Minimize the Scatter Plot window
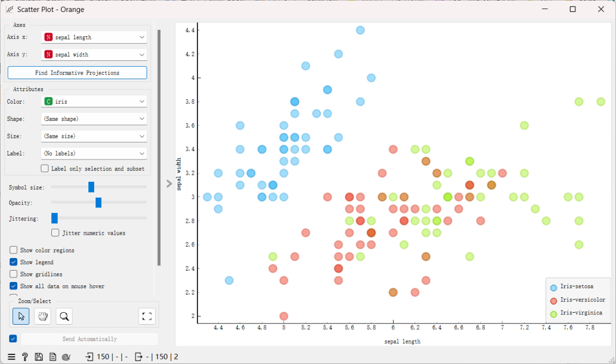 pos(545,9)
